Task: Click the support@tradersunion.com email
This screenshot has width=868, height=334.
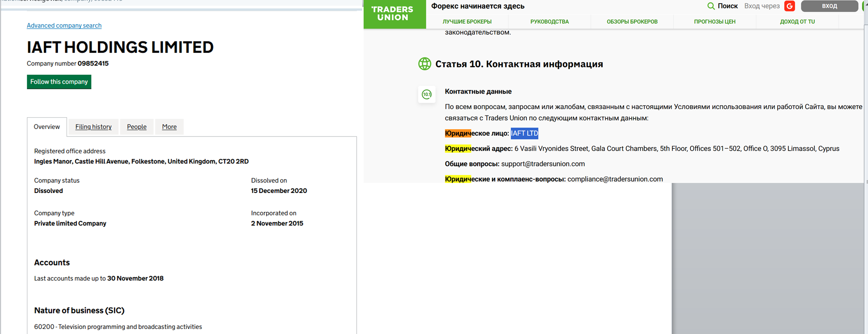Action: click(543, 164)
